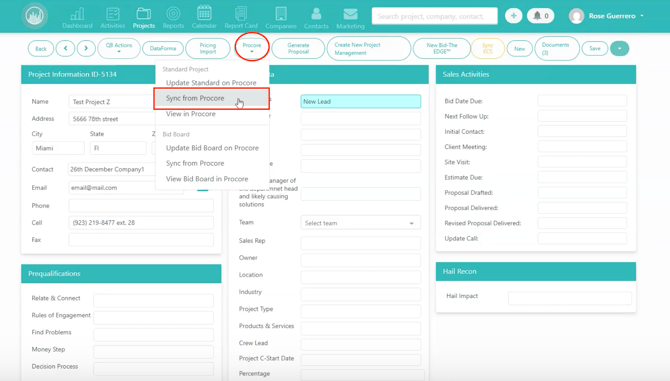This screenshot has width=670, height=381.
Task: Expand the QB Actions dropdown
Action: pos(119,48)
